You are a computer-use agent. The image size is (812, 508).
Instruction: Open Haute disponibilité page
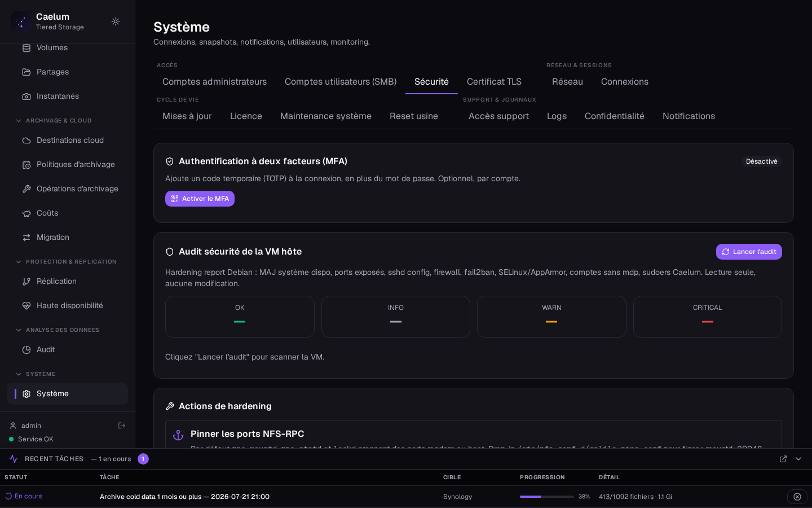pos(67,306)
